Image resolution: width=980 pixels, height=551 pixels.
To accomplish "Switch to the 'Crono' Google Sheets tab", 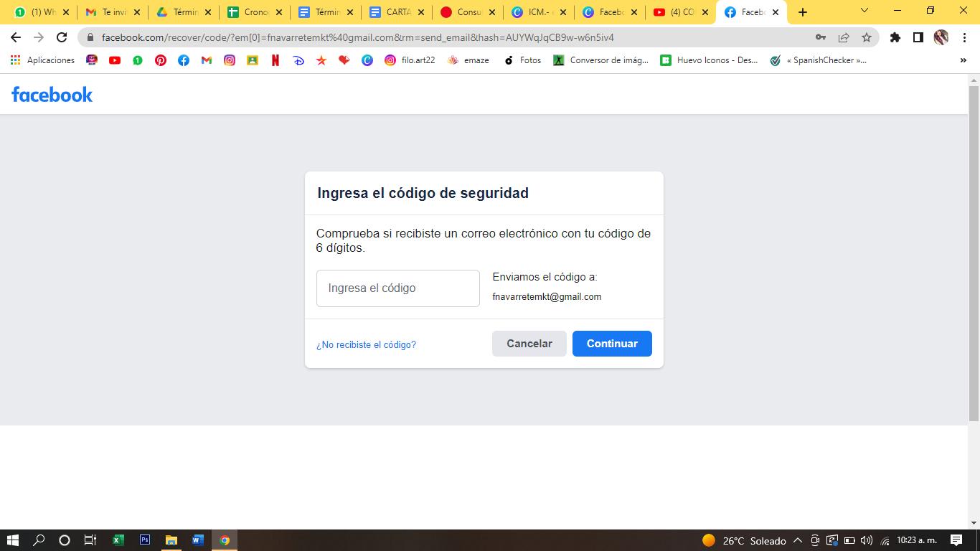I will pyautogui.click(x=255, y=12).
